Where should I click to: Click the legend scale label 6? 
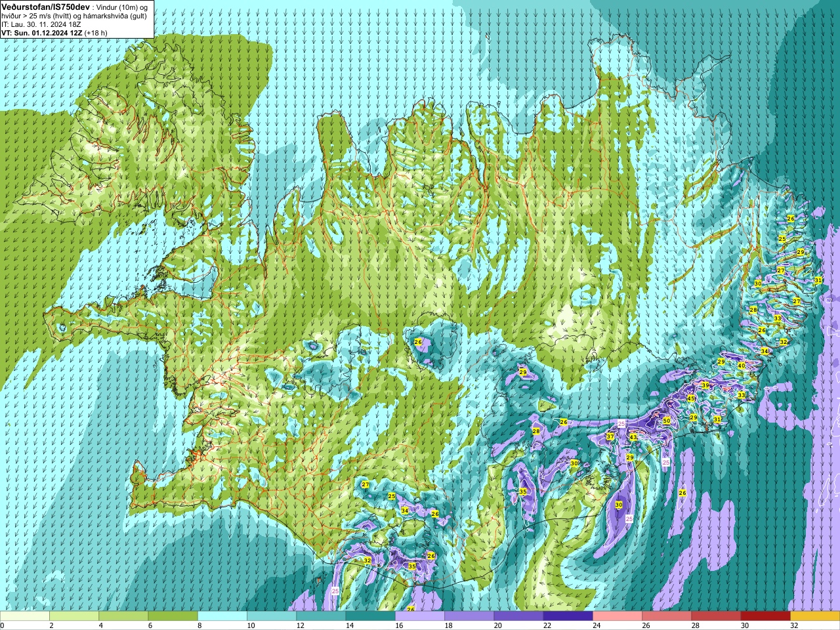click(x=150, y=625)
